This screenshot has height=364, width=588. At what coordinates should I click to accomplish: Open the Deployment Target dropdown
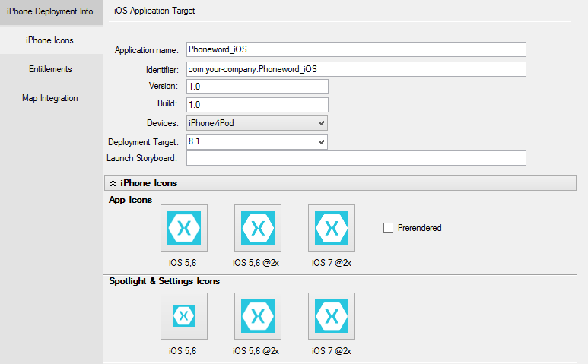[x=256, y=141]
